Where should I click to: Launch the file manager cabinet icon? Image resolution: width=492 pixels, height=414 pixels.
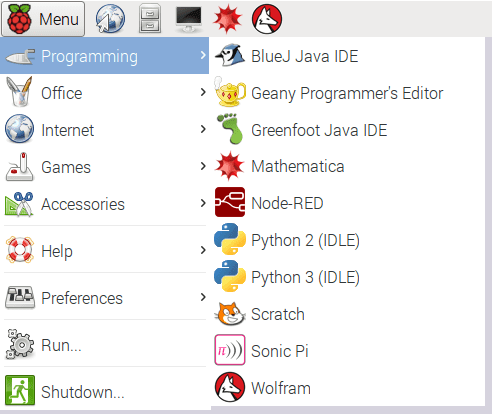click(150, 19)
